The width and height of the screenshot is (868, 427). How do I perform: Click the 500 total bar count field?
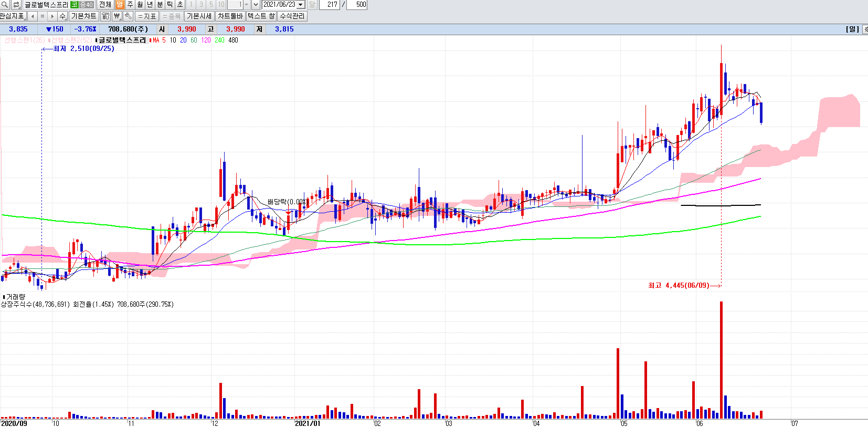(357, 5)
